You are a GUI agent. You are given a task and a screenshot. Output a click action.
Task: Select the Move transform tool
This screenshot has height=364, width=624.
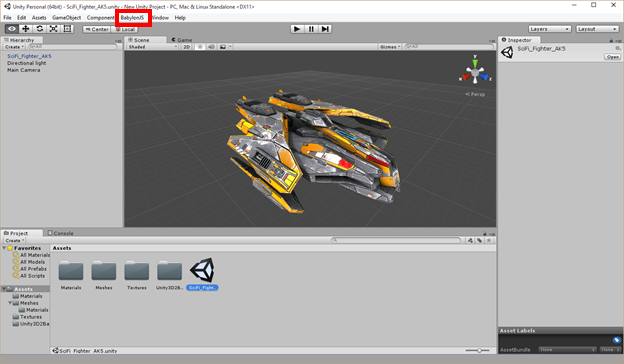coord(25,29)
